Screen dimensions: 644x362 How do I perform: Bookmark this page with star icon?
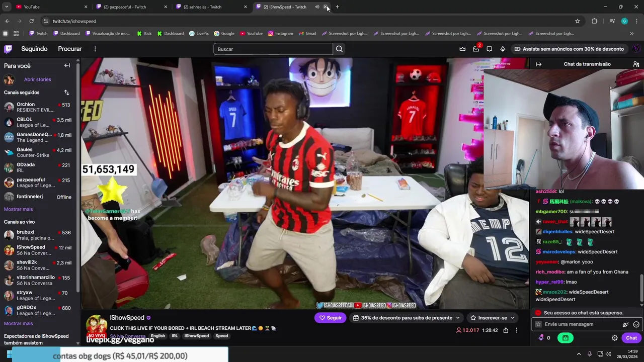578,21
